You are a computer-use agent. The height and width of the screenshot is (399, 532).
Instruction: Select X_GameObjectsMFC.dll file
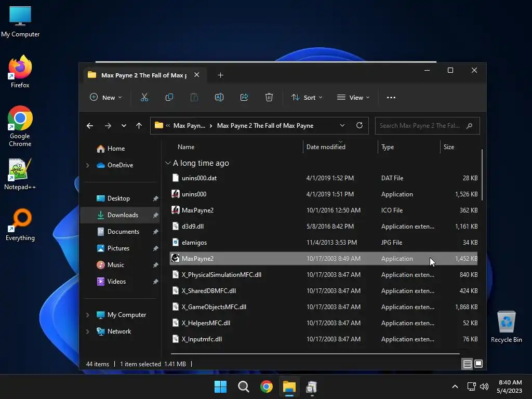pyautogui.click(x=323, y=307)
